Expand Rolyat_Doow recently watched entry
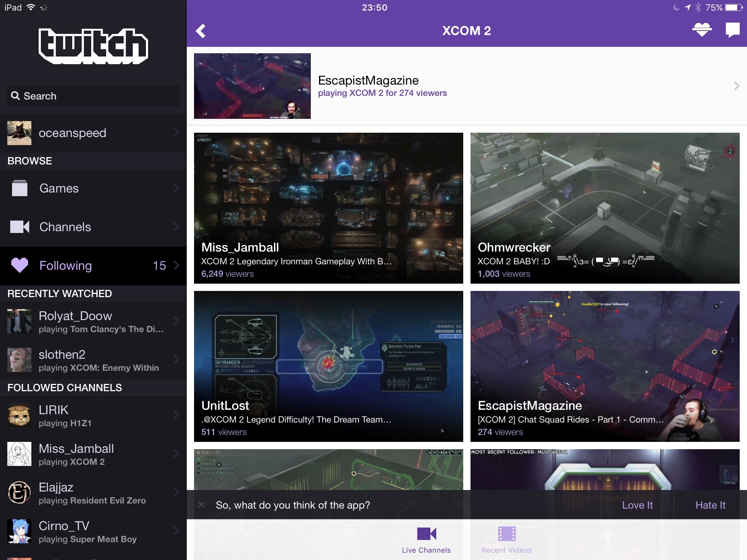 [x=177, y=321]
